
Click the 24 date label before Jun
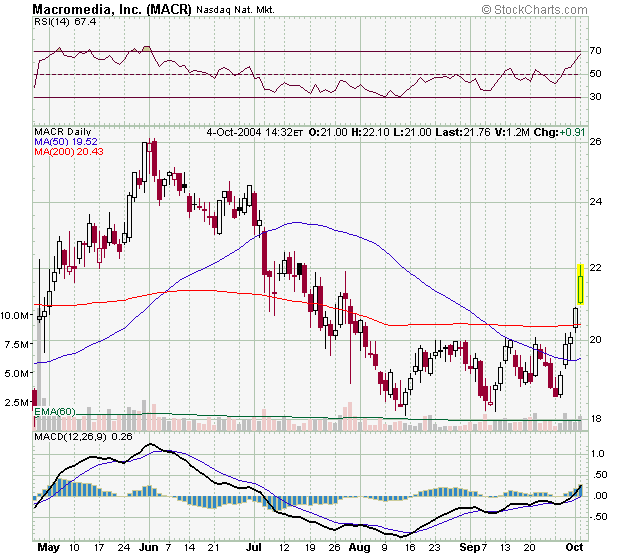[x=124, y=548]
